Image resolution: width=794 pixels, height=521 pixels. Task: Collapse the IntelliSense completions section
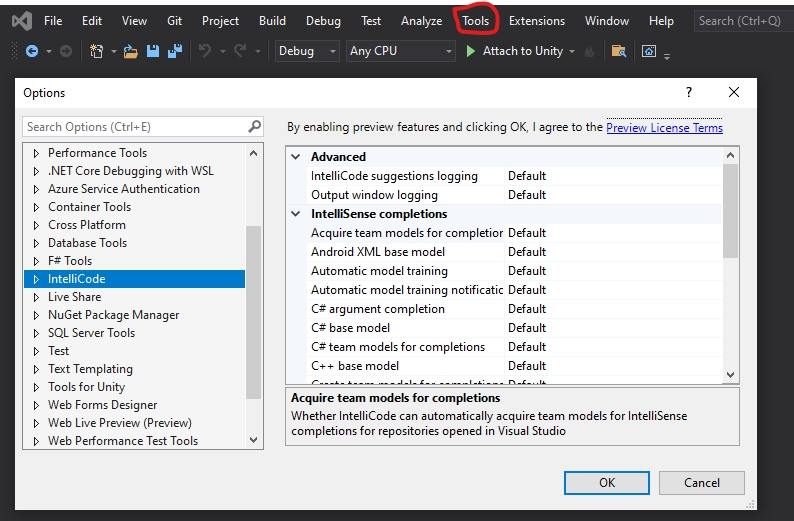[296, 214]
